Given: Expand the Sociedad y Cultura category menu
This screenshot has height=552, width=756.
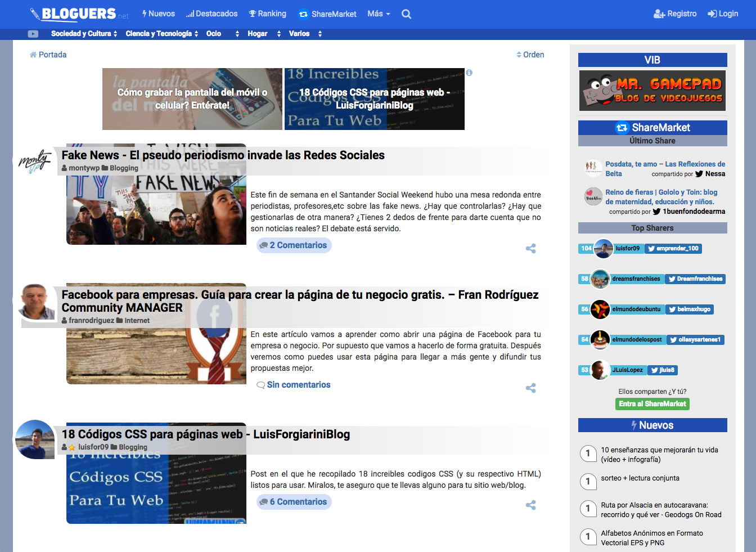Looking at the screenshot, I should (x=84, y=34).
